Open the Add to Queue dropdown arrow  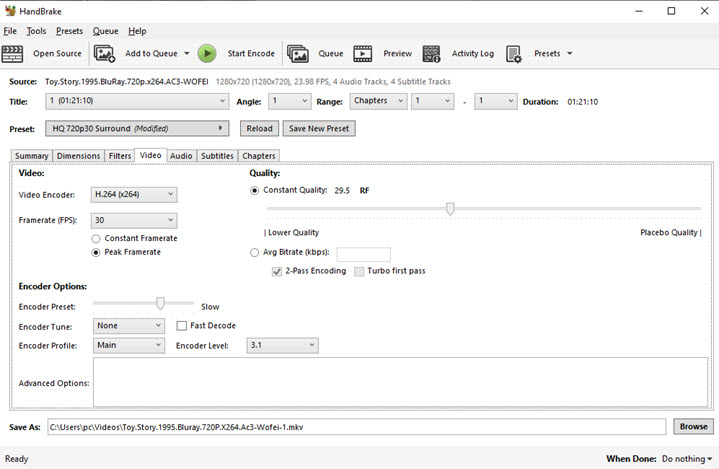point(187,54)
